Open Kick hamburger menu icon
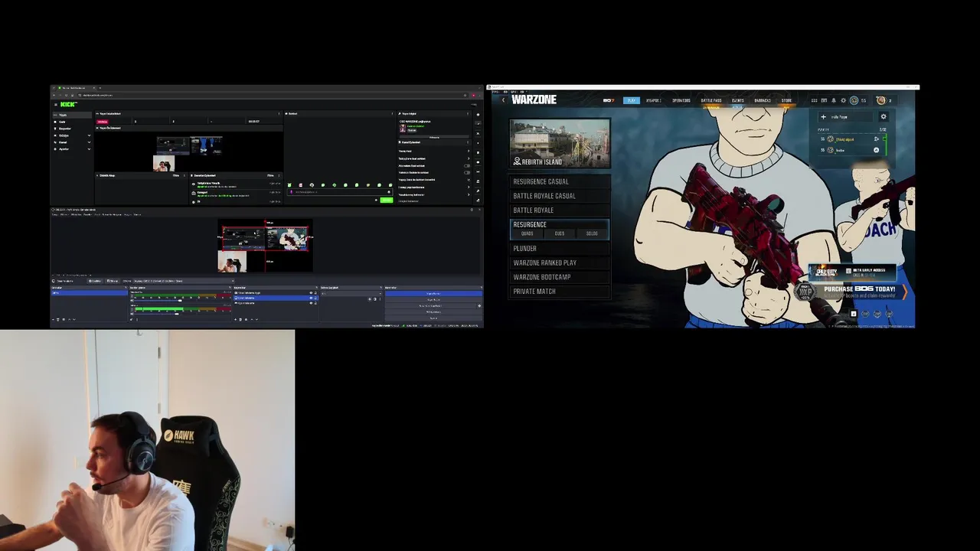The width and height of the screenshot is (980, 551). (x=55, y=104)
